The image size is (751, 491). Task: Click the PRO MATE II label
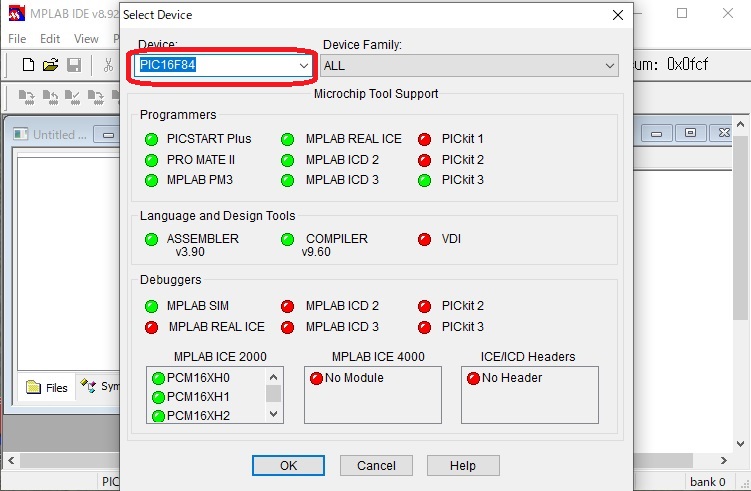201,160
